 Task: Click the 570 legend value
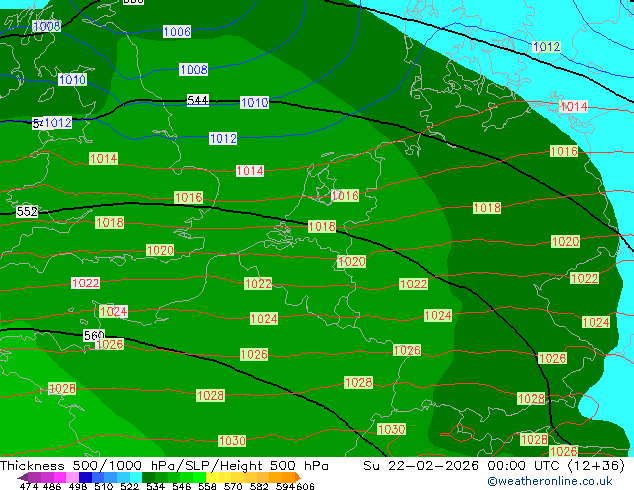[x=233, y=486]
